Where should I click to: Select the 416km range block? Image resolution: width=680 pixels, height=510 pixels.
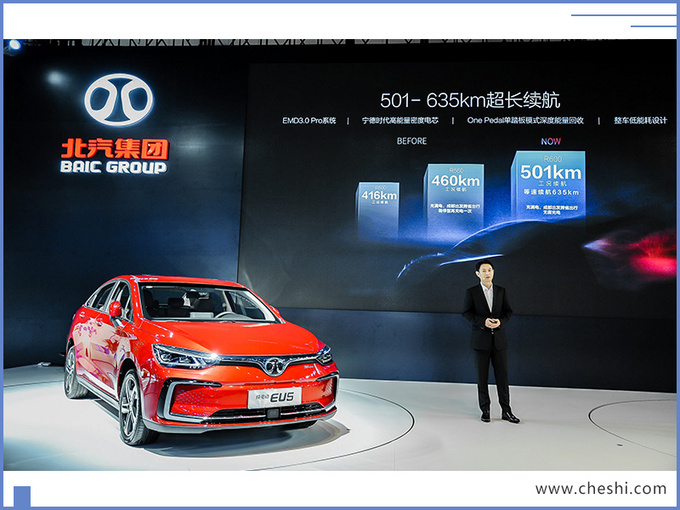[378, 205]
